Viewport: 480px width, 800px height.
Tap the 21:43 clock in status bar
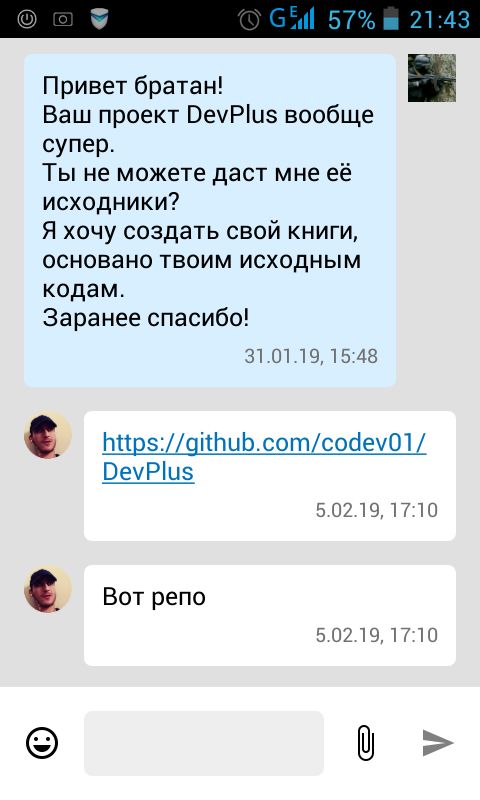pos(439,20)
